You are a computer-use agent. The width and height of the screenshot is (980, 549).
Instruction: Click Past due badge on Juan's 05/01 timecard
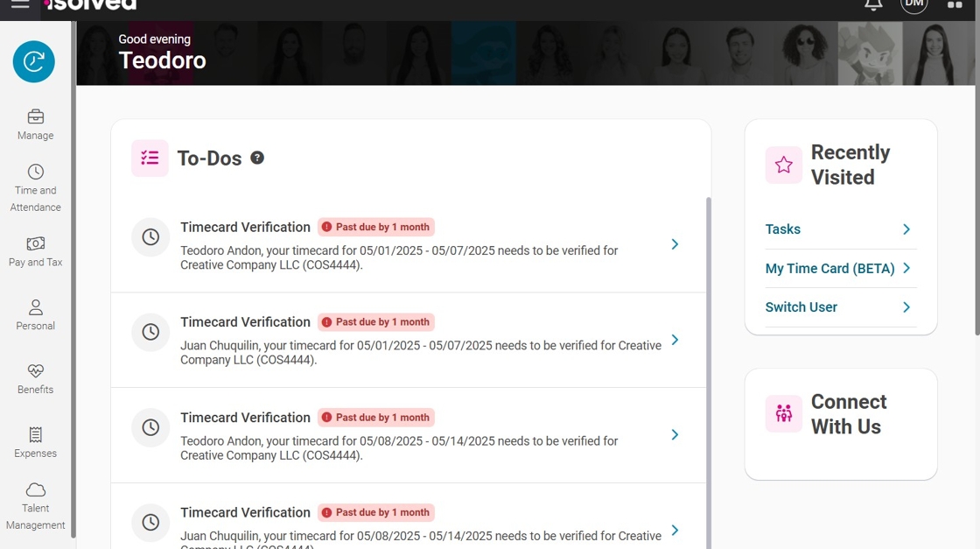pos(376,322)
